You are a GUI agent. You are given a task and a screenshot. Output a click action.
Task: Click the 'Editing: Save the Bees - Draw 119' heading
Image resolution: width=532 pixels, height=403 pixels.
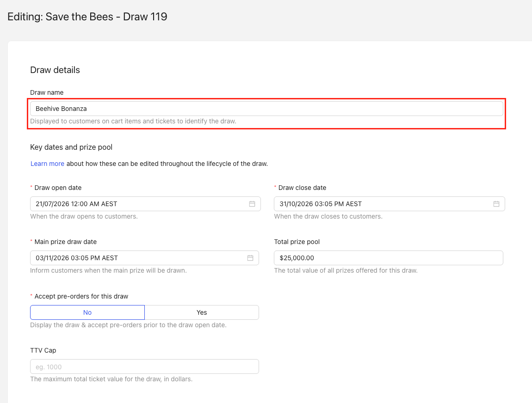[x=87, y=17]
